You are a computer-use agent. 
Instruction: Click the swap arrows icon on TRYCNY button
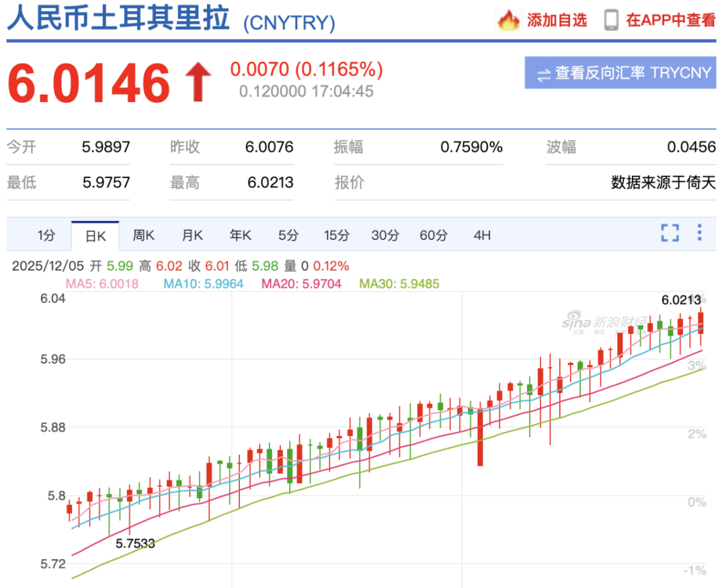pyautogui.click(x=544, y=75)
